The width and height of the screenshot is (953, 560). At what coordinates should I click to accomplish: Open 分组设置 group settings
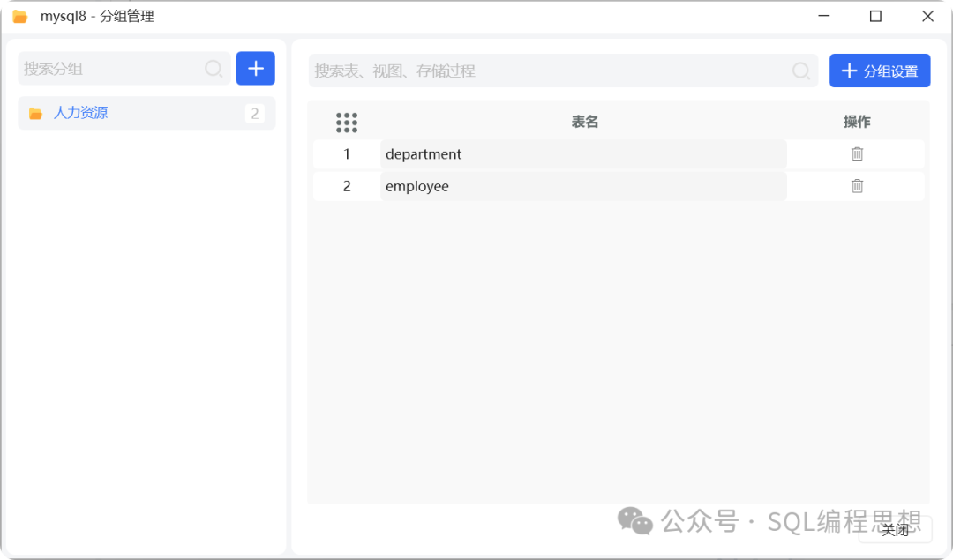coord(880,71)
